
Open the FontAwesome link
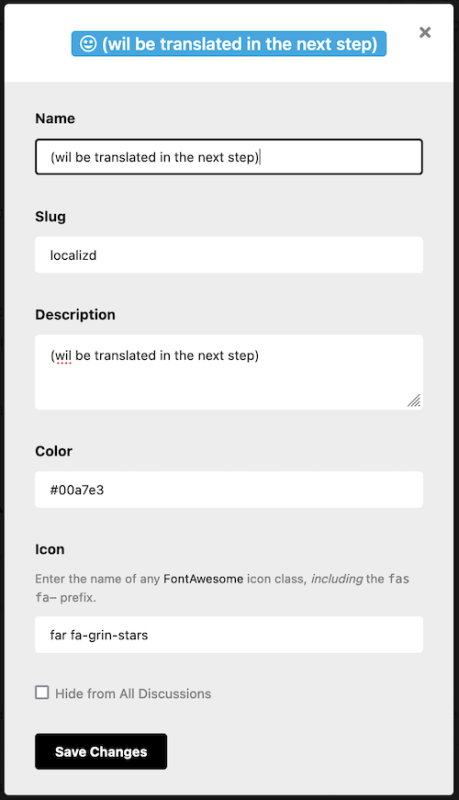pyautogui.click(x=203, y=579)
